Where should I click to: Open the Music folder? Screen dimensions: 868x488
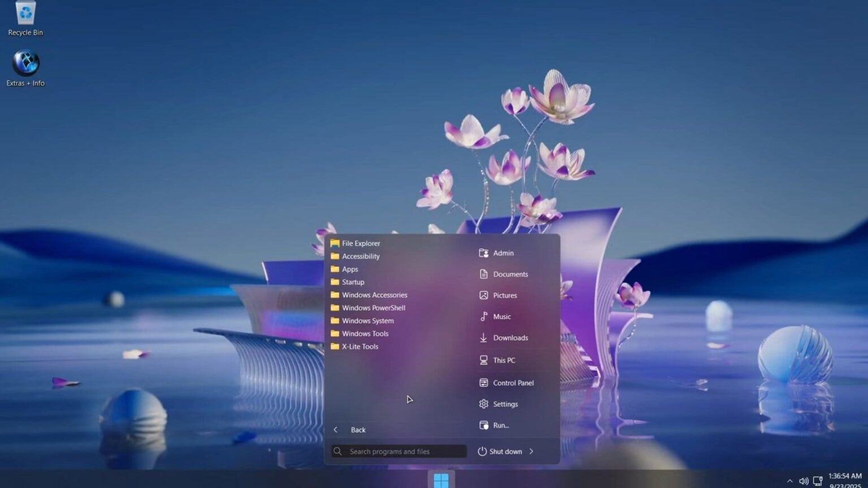pyautogui.click(x=502, y=316)
